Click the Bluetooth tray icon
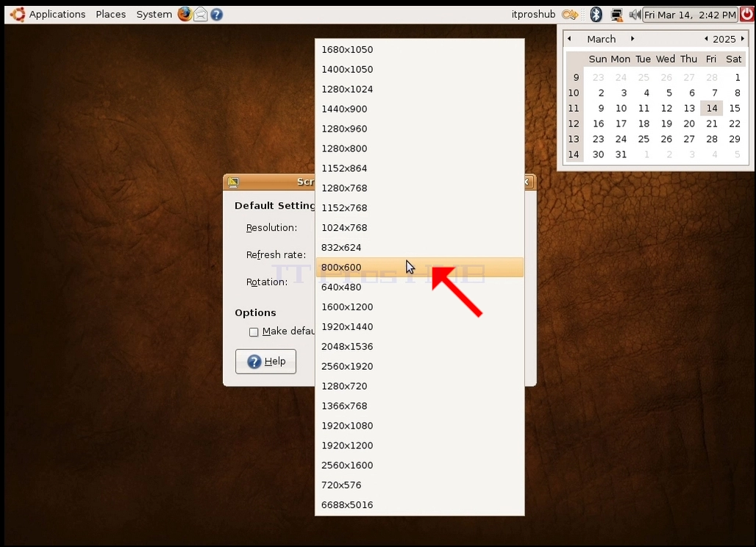Image resolution: width=756 pixels, height=547 pixels. point(596,15)
